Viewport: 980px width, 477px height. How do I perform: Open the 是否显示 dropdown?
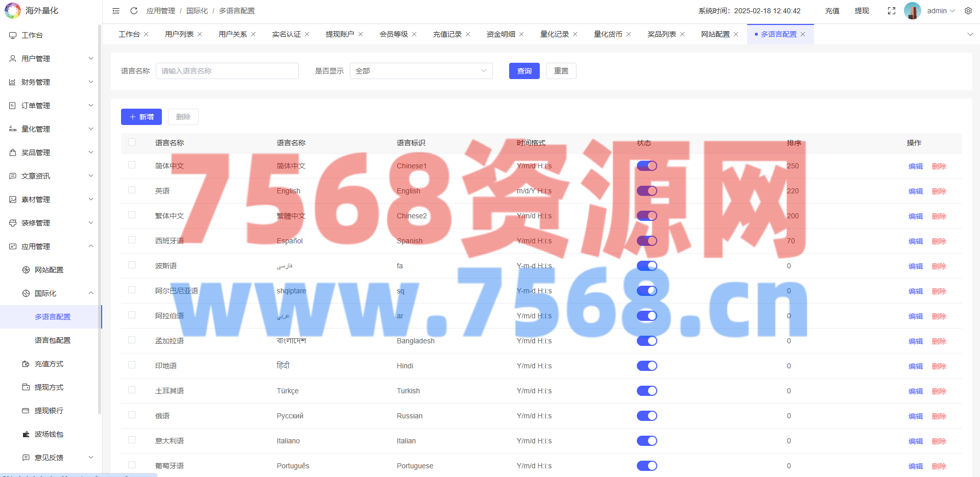pyautogui.click(x=421, y=71)
